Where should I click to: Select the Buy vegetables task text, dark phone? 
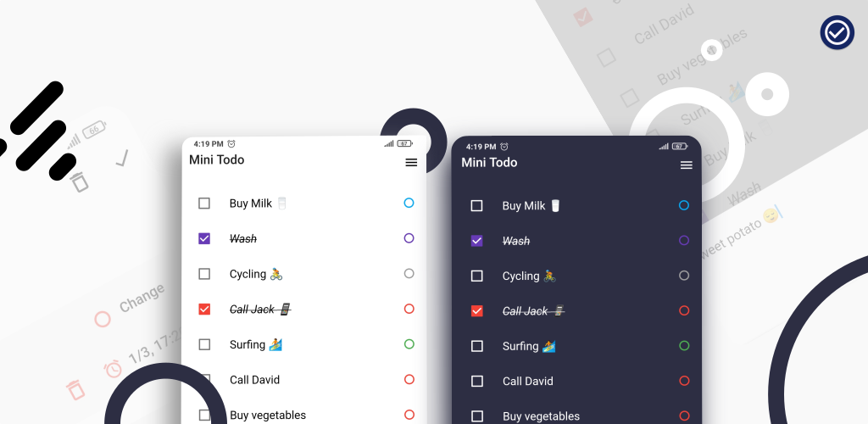pyautogui.click(x=542, y=416)
